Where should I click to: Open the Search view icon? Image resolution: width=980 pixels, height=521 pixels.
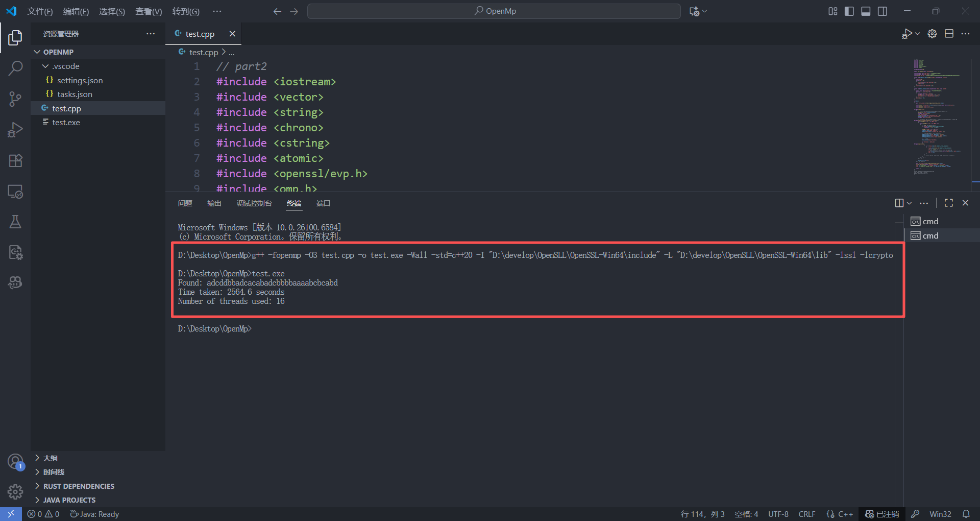[15, 68]
